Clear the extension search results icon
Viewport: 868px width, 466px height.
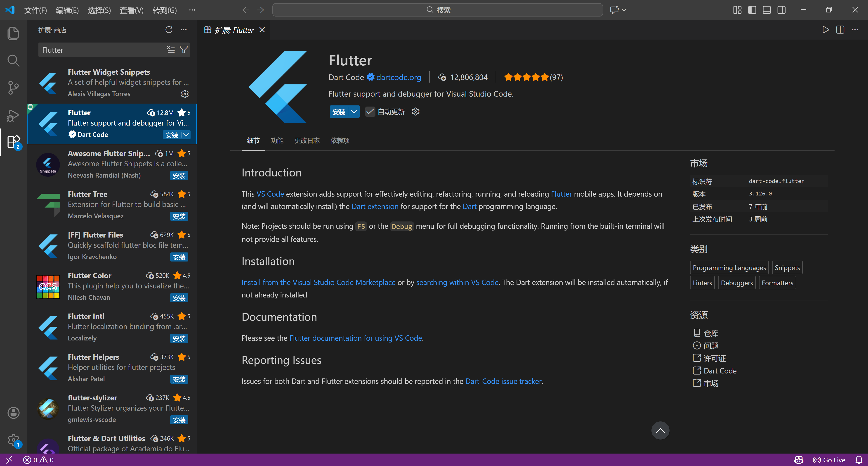[170, 50]
